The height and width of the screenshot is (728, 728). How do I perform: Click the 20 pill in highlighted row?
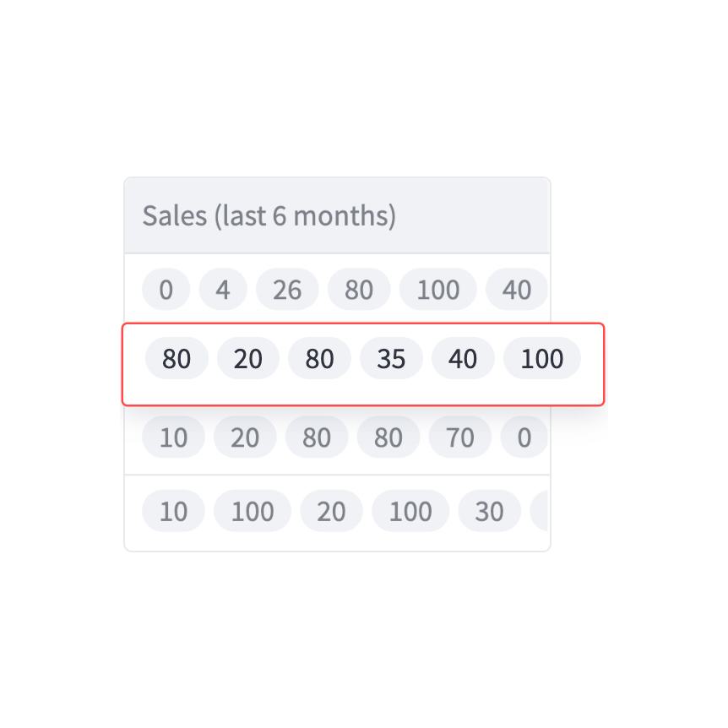tap(248, 359)
